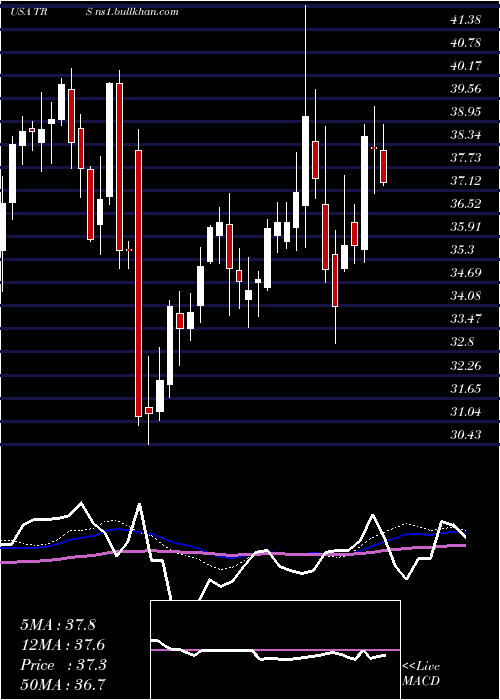
Task: Click the 31.04 price axis label
Action: [465, 412]
